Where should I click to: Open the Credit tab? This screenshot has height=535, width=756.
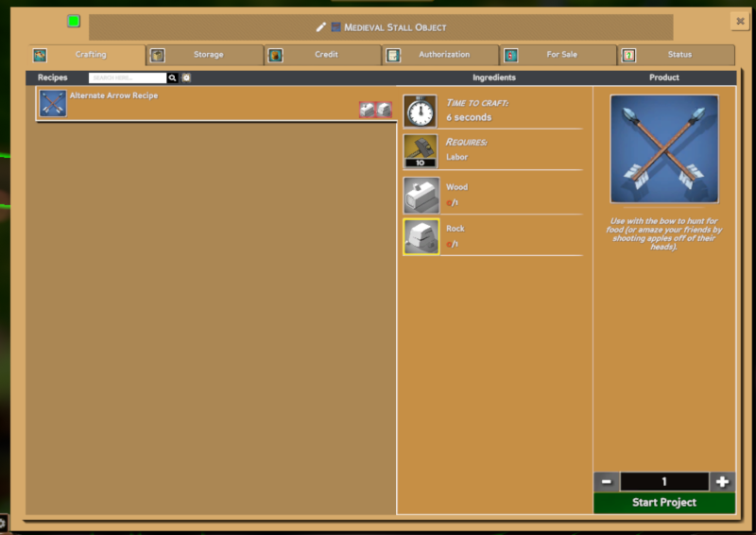point(323,55)
